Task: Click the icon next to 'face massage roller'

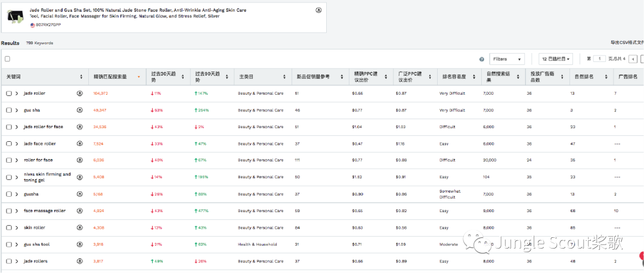Action: point(79,210)
